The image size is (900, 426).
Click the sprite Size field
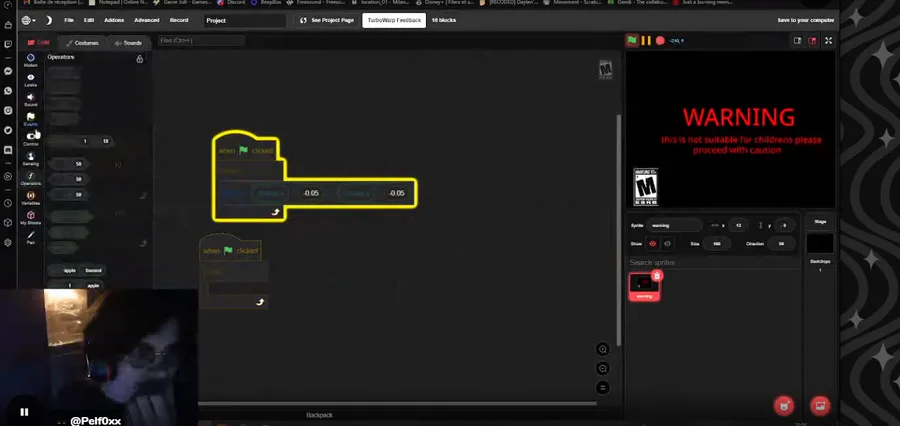coord(716,243)
